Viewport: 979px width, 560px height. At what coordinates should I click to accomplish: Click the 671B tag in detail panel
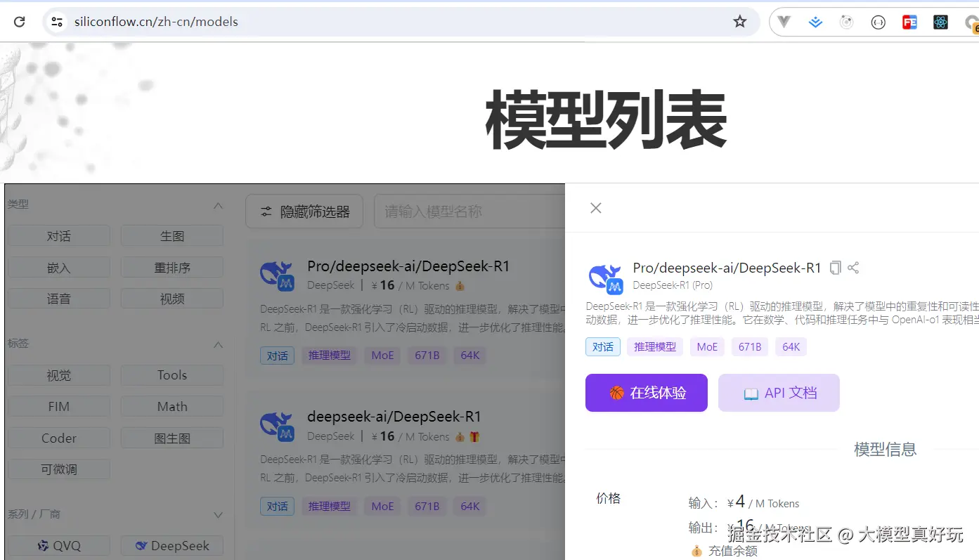click(750, 347)
